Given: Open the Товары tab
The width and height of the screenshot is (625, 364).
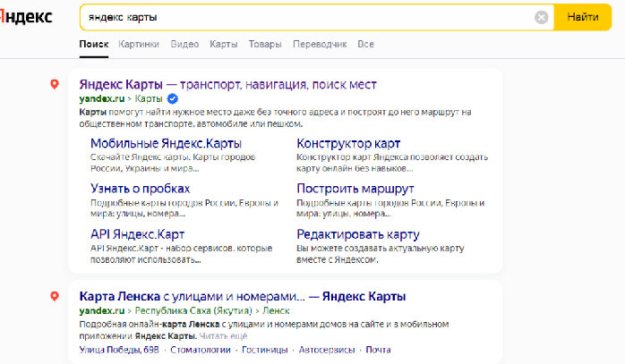Looking at the screenshot, I should [x=265, y=44].
